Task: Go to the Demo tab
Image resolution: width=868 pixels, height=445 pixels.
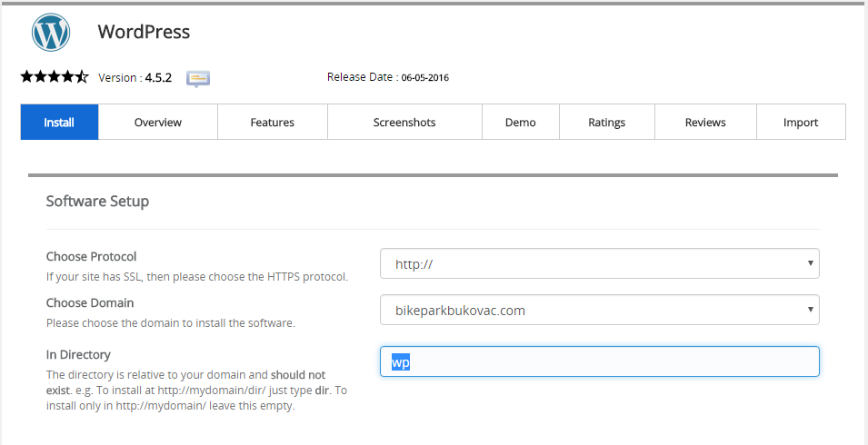Action: [521, 123]
